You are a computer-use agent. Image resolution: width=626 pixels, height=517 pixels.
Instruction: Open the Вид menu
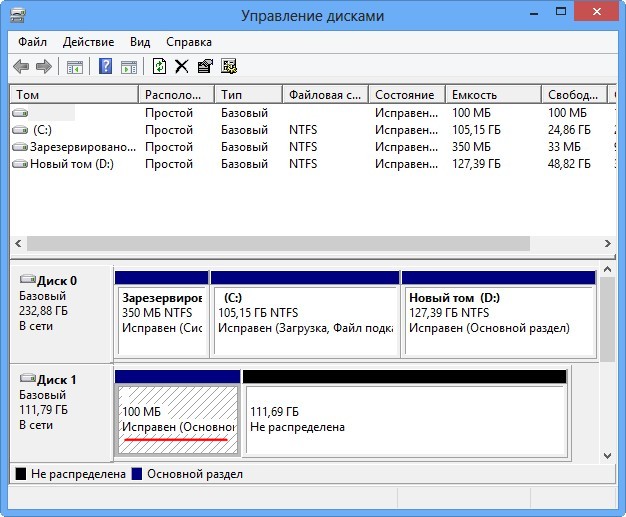coord(140,42)
